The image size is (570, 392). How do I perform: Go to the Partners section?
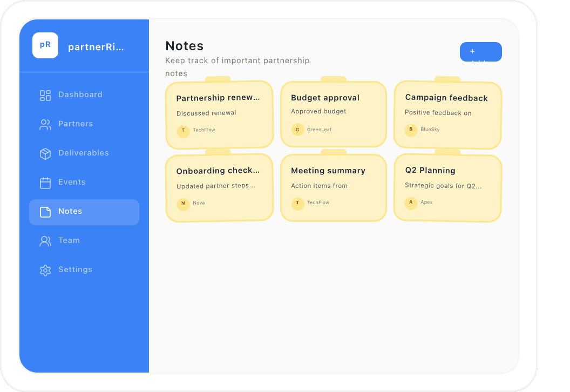[84, 124]
